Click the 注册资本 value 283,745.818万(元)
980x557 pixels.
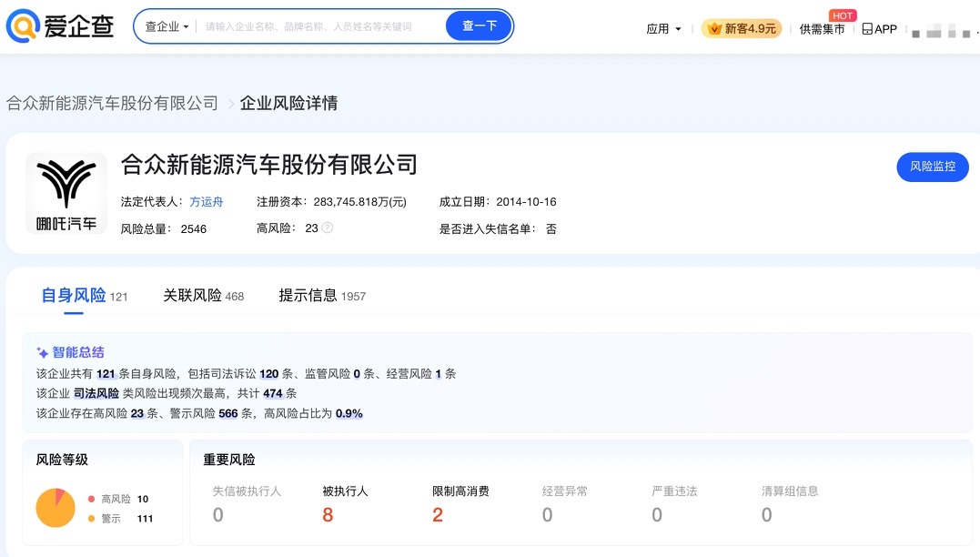(x=360, y=202)
